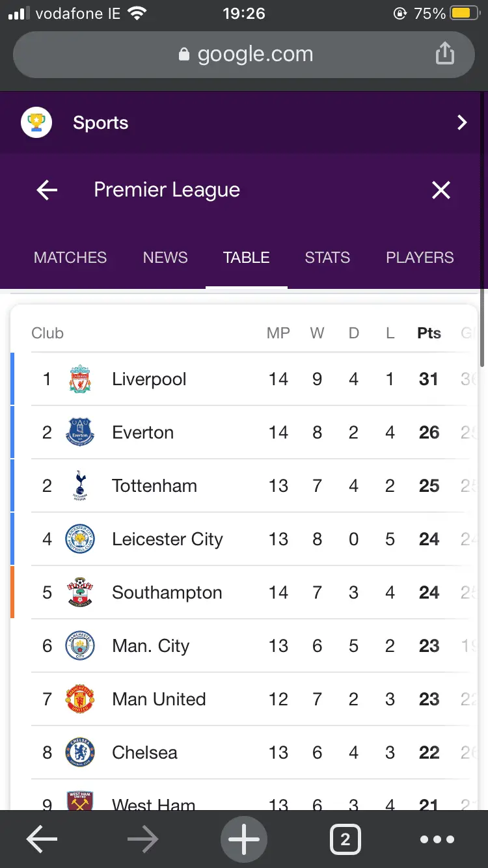
Task: Tap the Tottenham club crest
Action: pyautogui.click(x=80, y=486)
